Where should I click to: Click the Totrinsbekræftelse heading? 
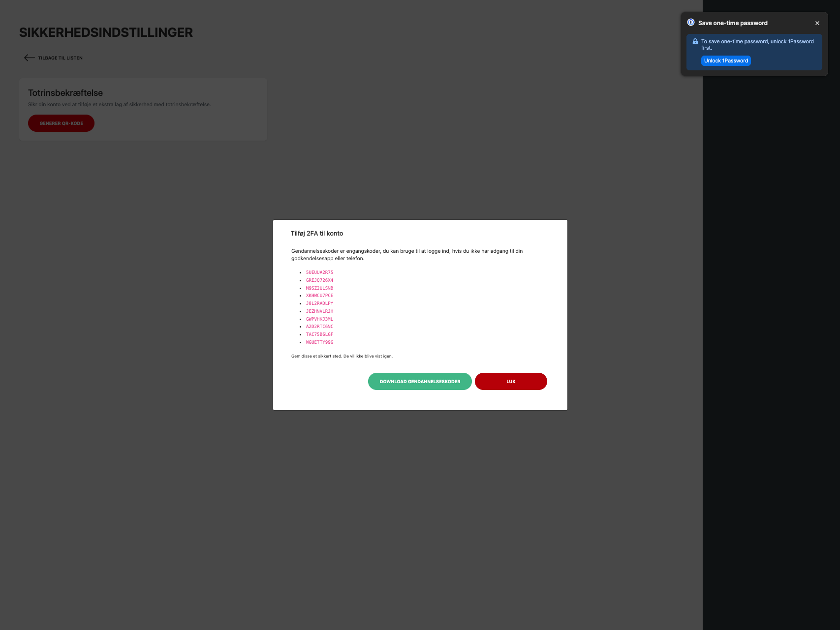click(x=65, y=93)
